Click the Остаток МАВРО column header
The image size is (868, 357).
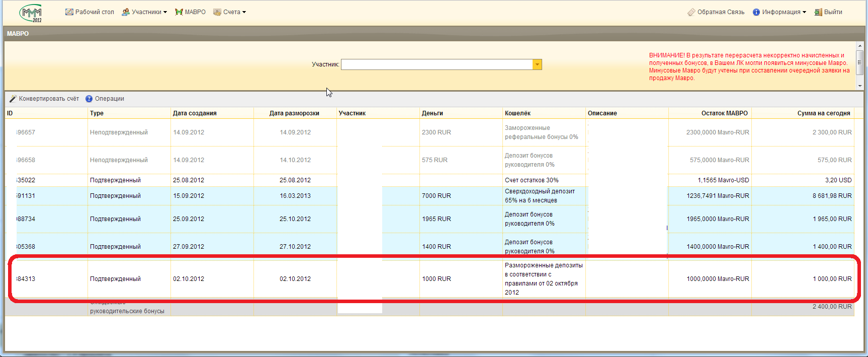(x=710, y=113)
